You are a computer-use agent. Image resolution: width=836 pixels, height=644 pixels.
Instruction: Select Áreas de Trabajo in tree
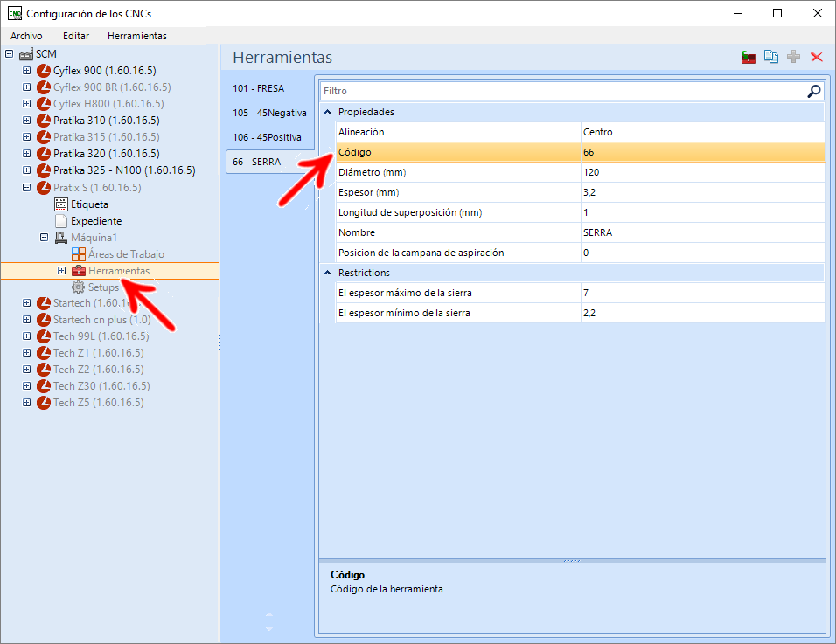[x=126, y=254]
